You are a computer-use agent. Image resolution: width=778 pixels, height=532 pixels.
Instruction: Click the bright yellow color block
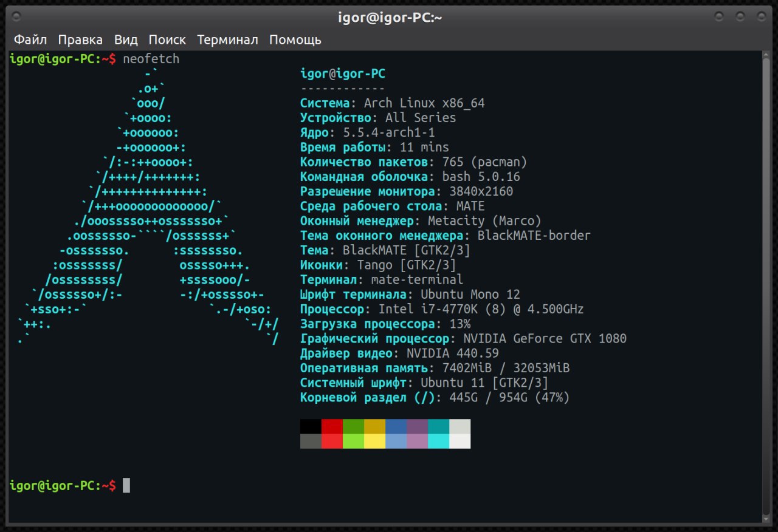click(x=374, y=441)
